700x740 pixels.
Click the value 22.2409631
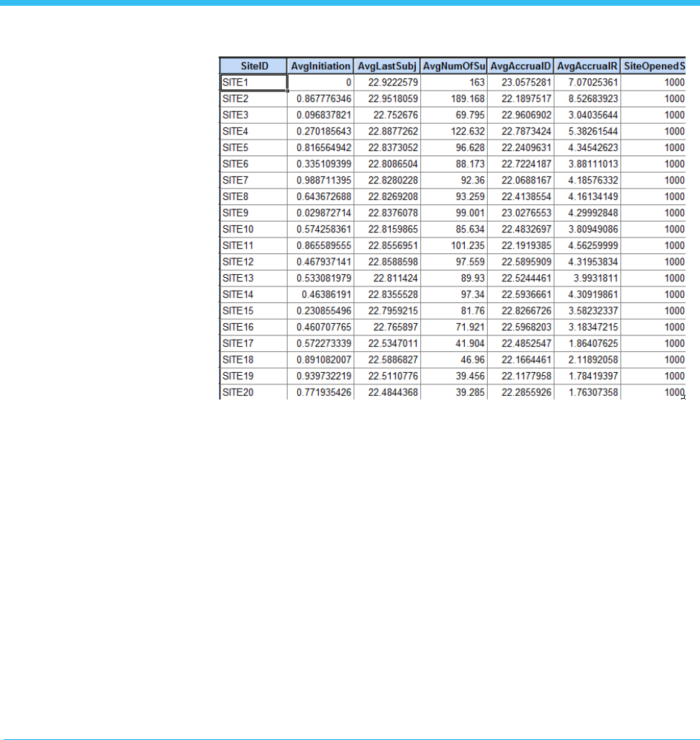[527, 148]
